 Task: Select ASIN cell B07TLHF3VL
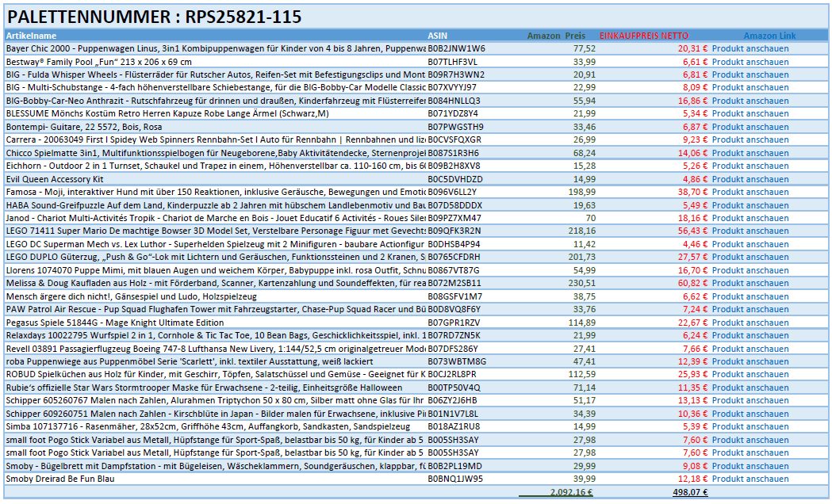(452, 62)
